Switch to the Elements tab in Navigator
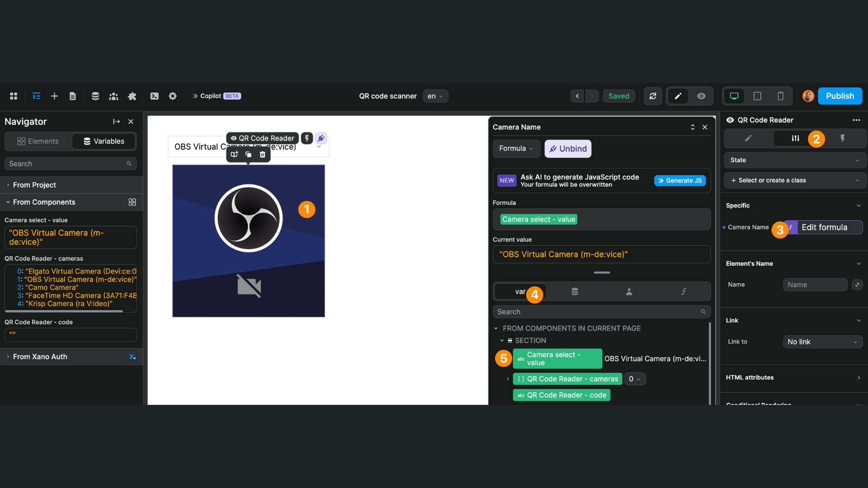The height and width of the screenshot is (488, 868). click(x=38, y=141)
